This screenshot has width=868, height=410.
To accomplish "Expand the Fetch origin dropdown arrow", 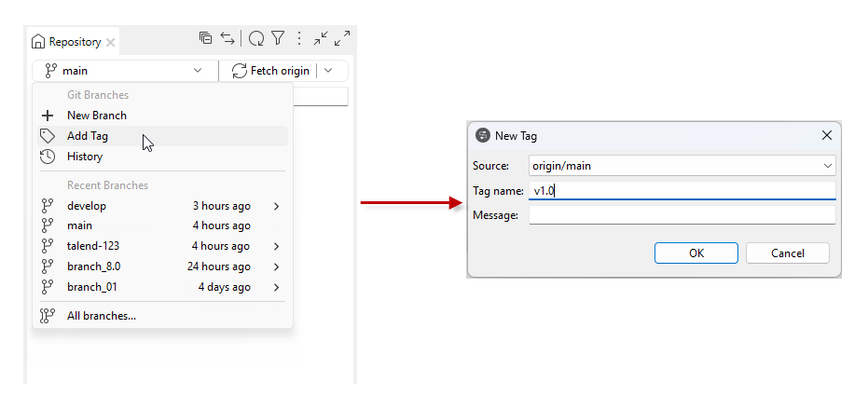I will 329,71.
